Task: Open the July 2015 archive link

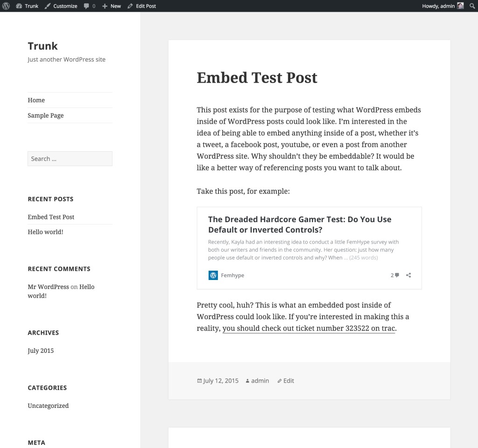Action: (41, 351)
